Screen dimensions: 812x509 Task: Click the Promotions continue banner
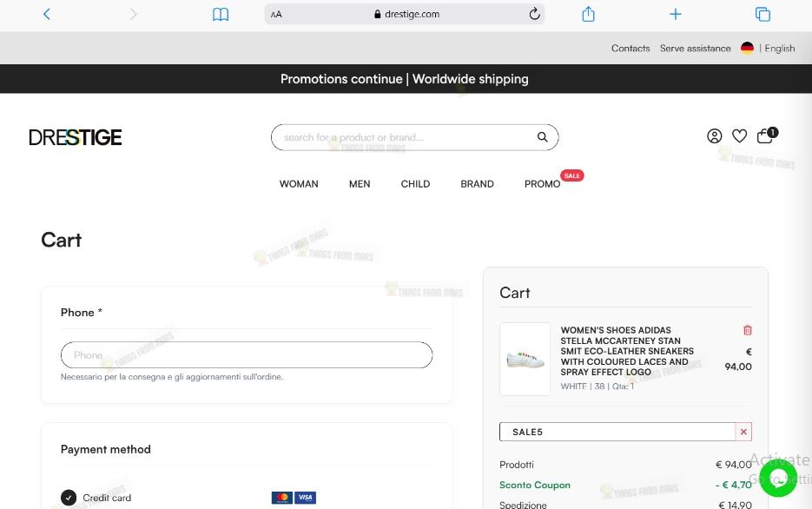click(405, 79)
